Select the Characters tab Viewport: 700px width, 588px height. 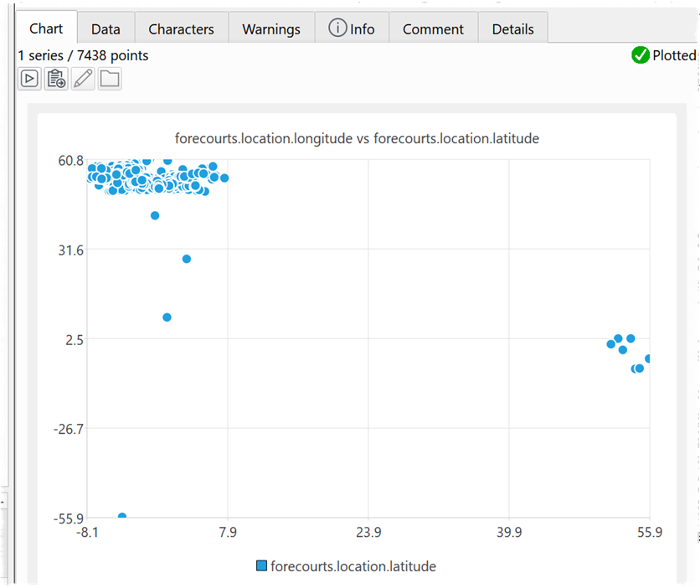tap(181, 28)
